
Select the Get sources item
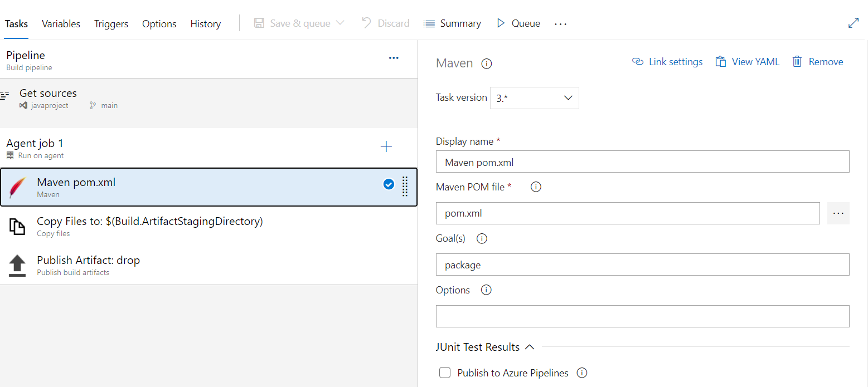coord(48,94)
